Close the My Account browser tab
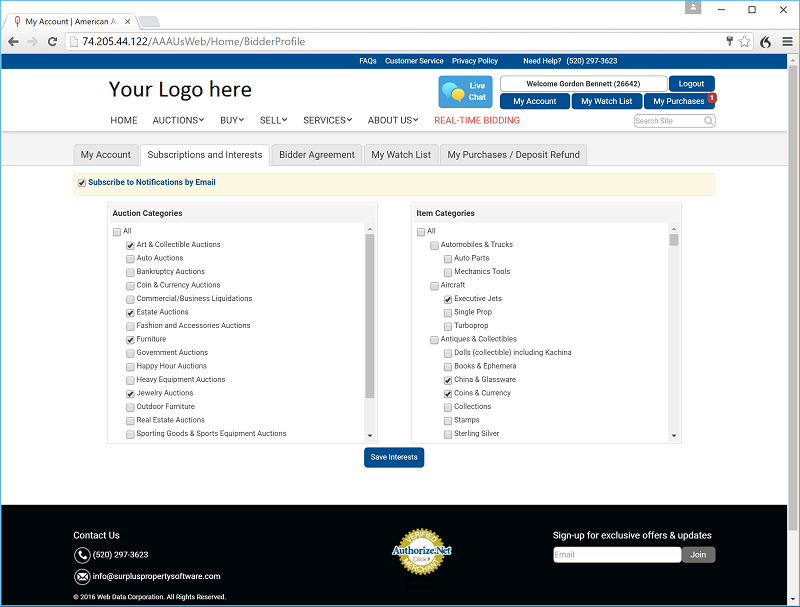Image resolution: width=800 pixels, height=607 pixels. coord(128,21)
